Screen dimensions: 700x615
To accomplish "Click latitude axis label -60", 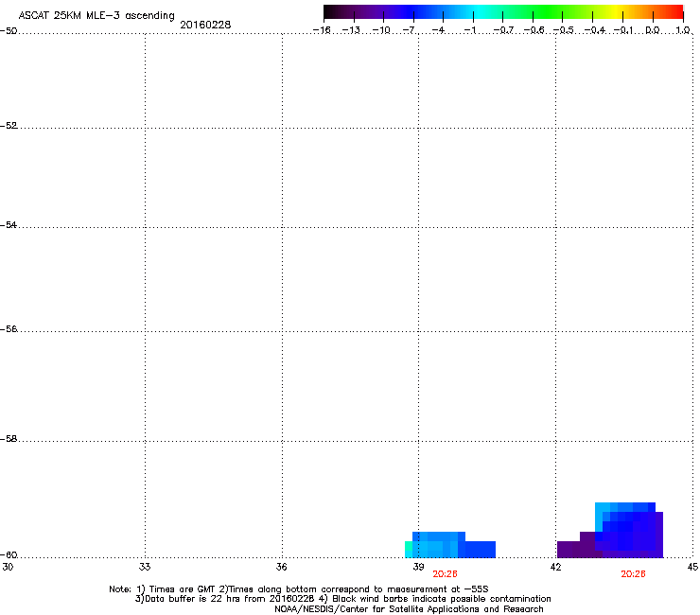I will [9, 555].
